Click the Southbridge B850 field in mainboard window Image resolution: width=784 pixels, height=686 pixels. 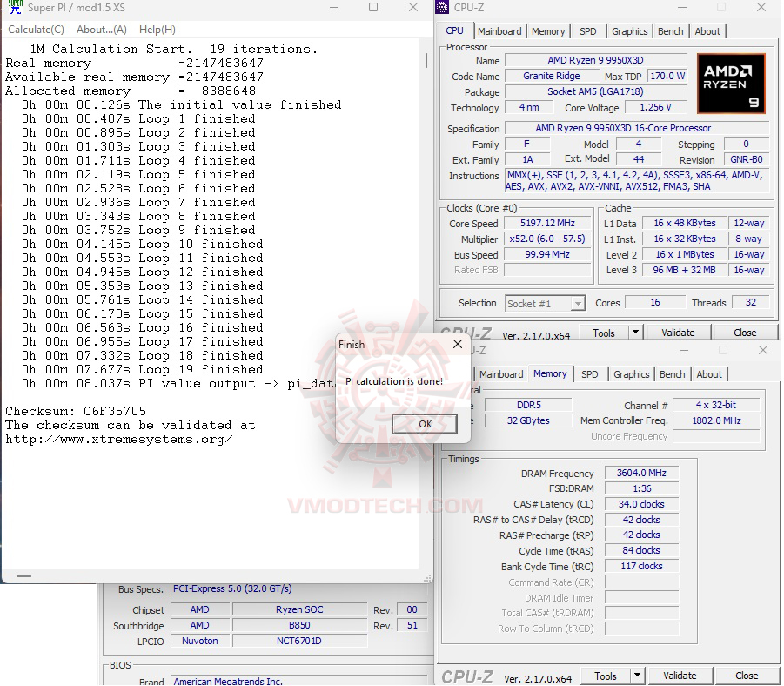tap(299, 625)
